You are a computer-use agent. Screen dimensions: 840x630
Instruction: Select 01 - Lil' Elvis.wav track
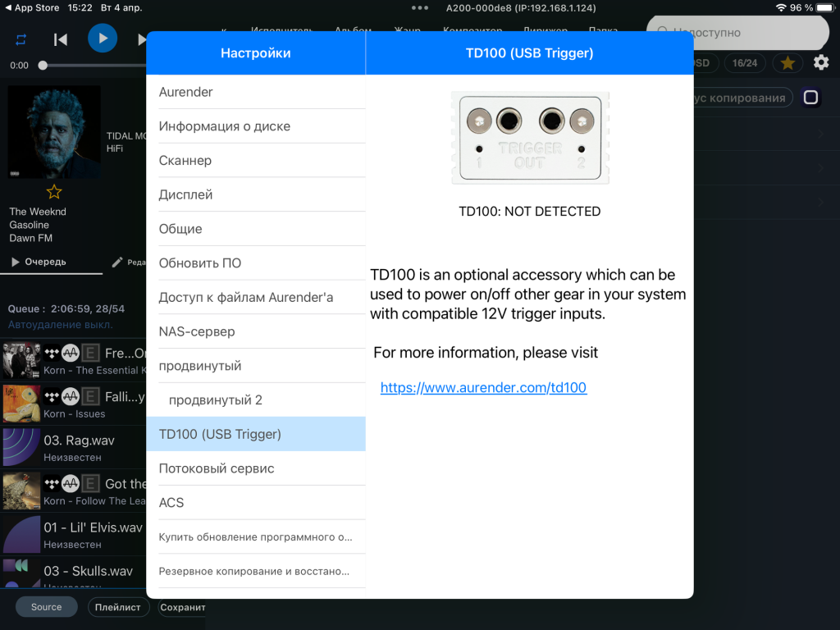(x=73, y=535)
